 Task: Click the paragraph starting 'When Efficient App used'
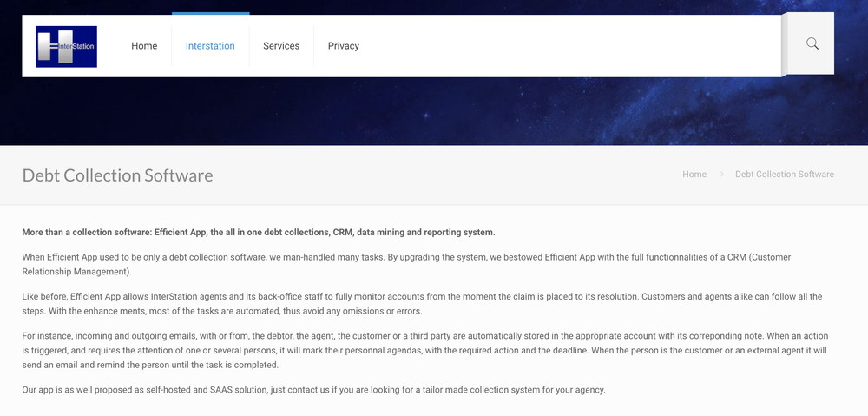[406, 264]
